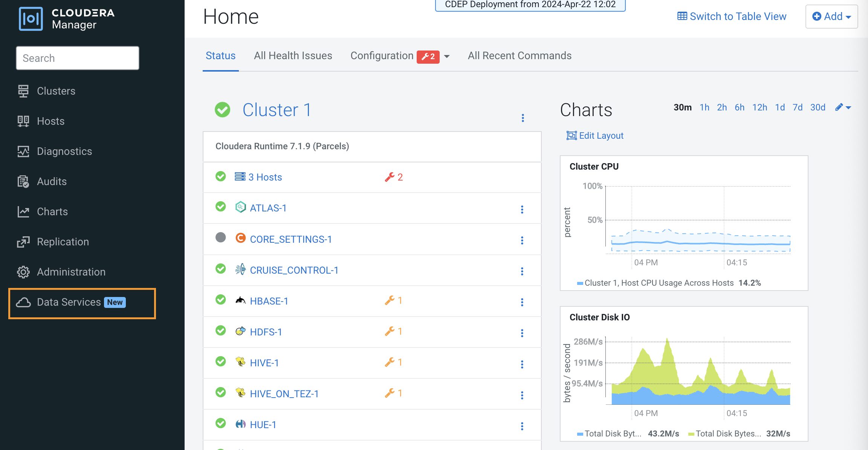Image resolution: width=868 pixels, height=450 pixels.
Task: Open CRUISE_CONTROL-1 actions kebab menu
Action: tap(522, 271)
